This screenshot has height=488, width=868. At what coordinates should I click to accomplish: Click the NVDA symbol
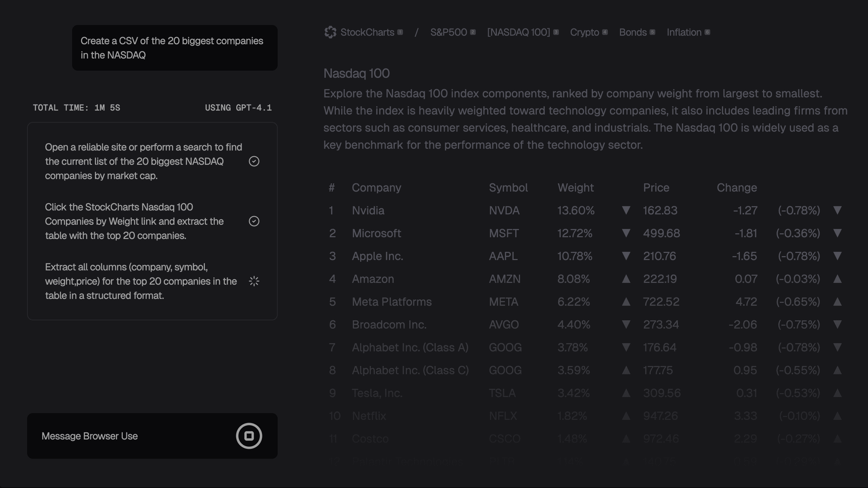pos(504,210)
